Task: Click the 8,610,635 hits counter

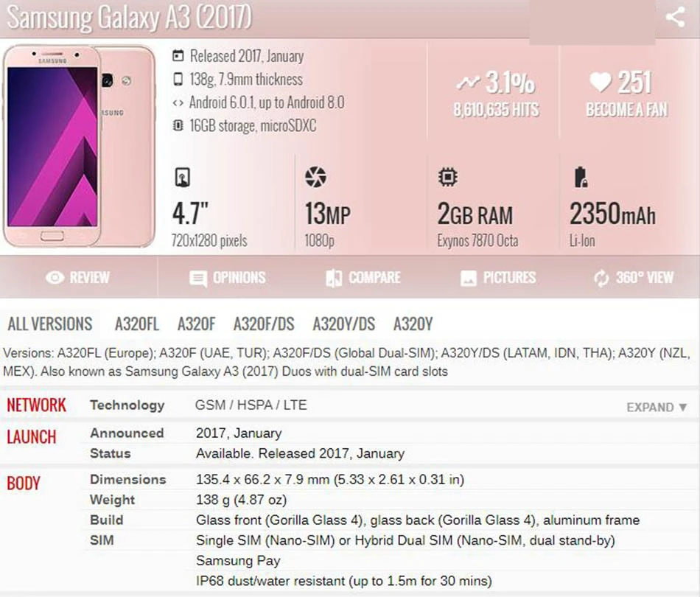Action: point(497,110)
